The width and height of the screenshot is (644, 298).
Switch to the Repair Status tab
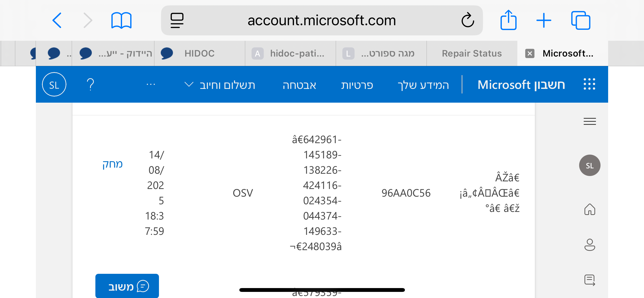click(472, 53)
